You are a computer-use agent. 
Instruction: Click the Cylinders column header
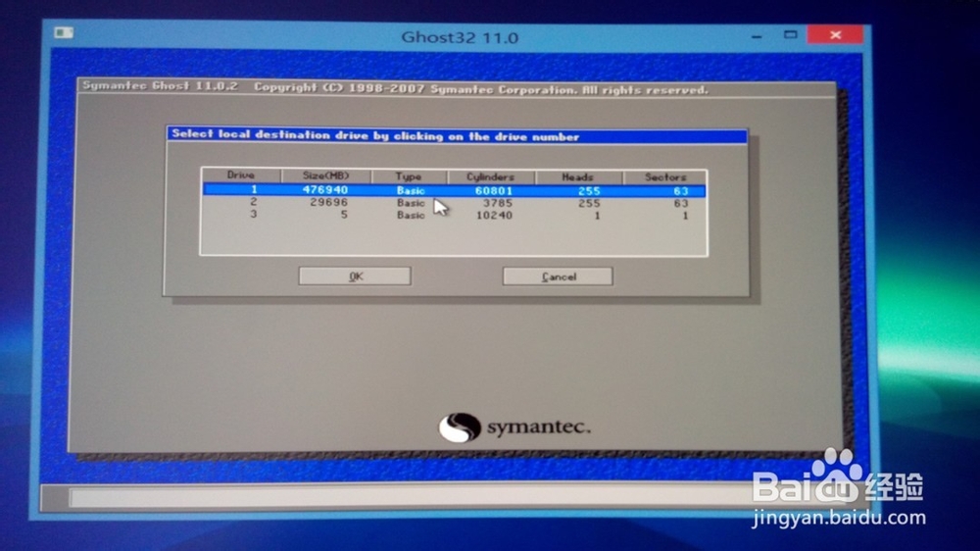[491, 177]
